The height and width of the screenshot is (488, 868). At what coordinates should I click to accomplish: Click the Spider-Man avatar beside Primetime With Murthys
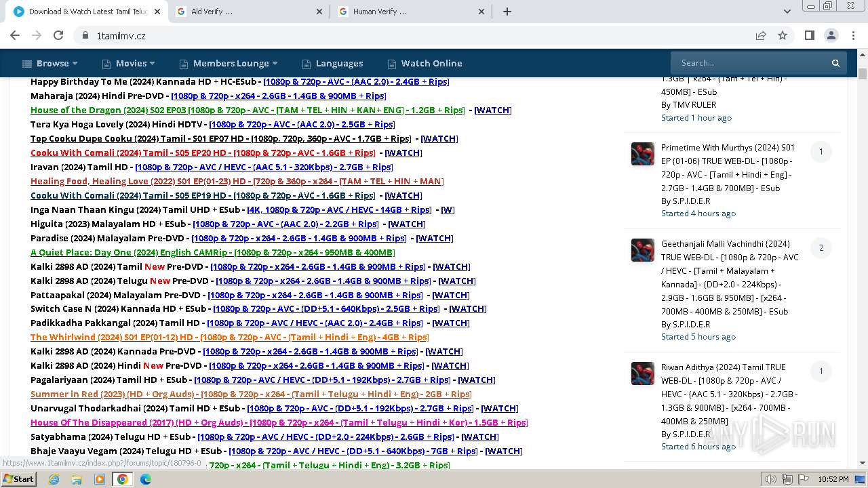tap(642, 154)
